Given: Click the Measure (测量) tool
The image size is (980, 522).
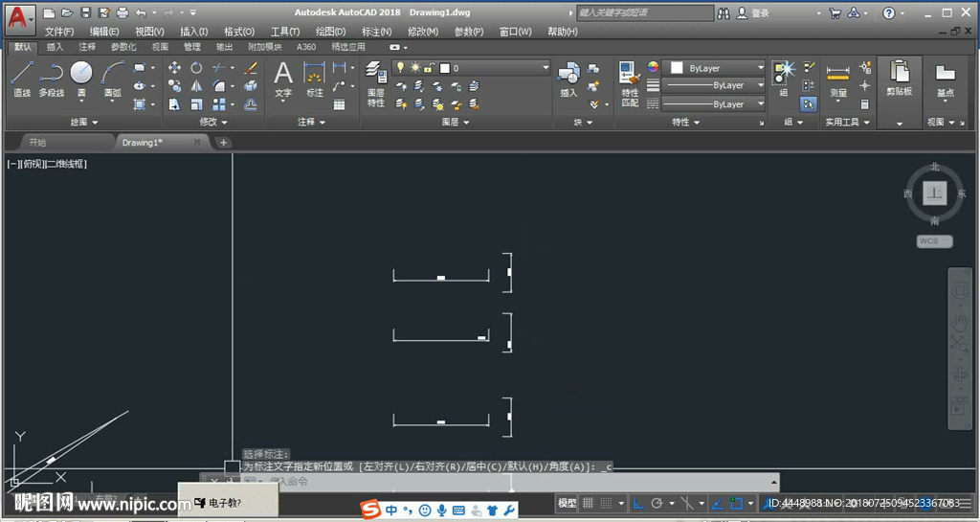Looking at the screenshot, I should coord(837,79).
